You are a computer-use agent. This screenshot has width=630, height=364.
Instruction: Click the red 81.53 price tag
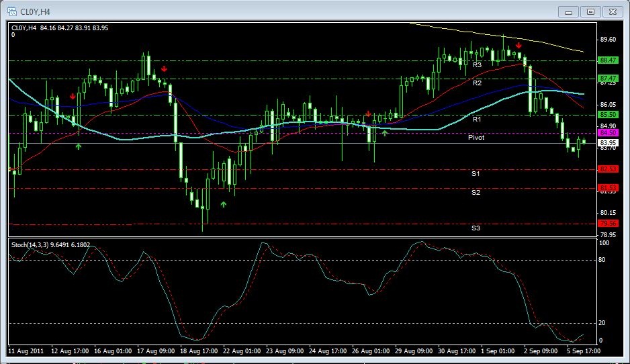coord(608,187)
